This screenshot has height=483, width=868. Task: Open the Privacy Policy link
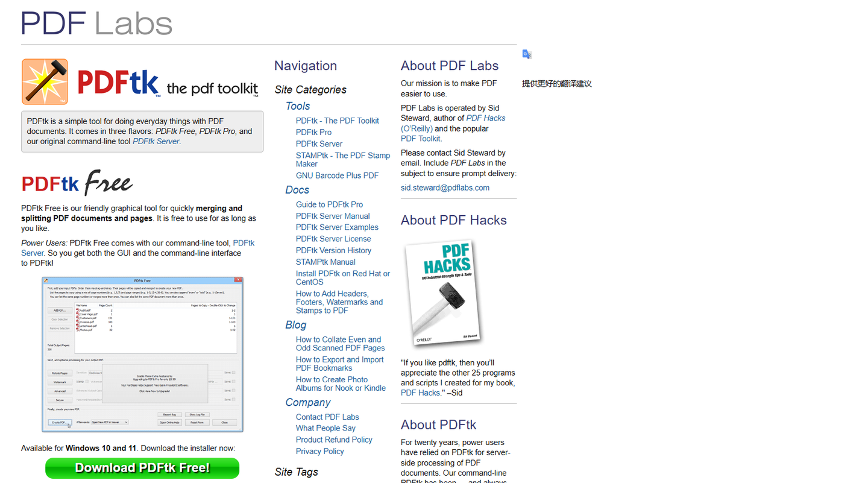320,451
